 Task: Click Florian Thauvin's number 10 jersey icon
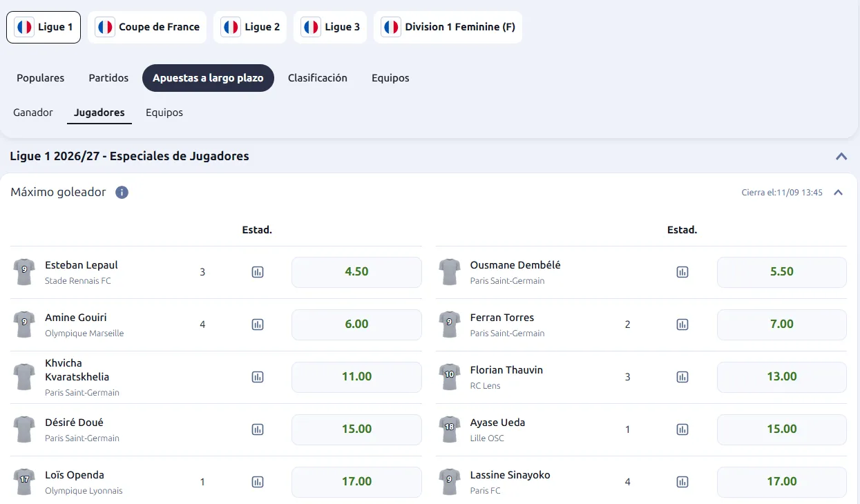click(x=450, y=377)
